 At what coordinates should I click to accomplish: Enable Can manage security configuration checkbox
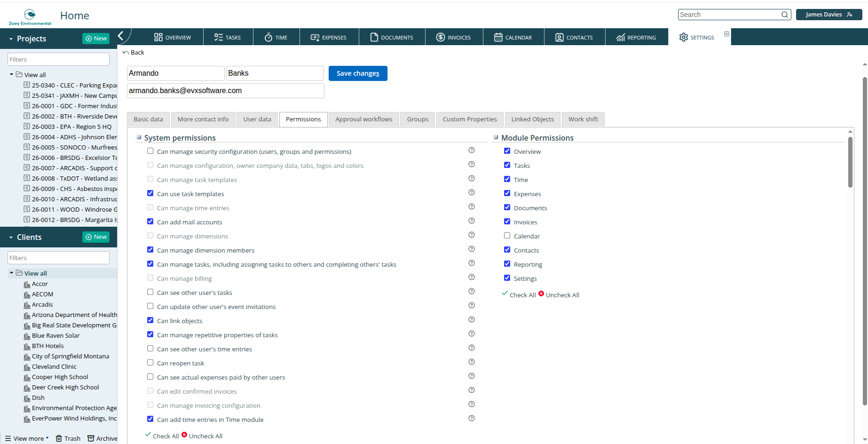150,151
